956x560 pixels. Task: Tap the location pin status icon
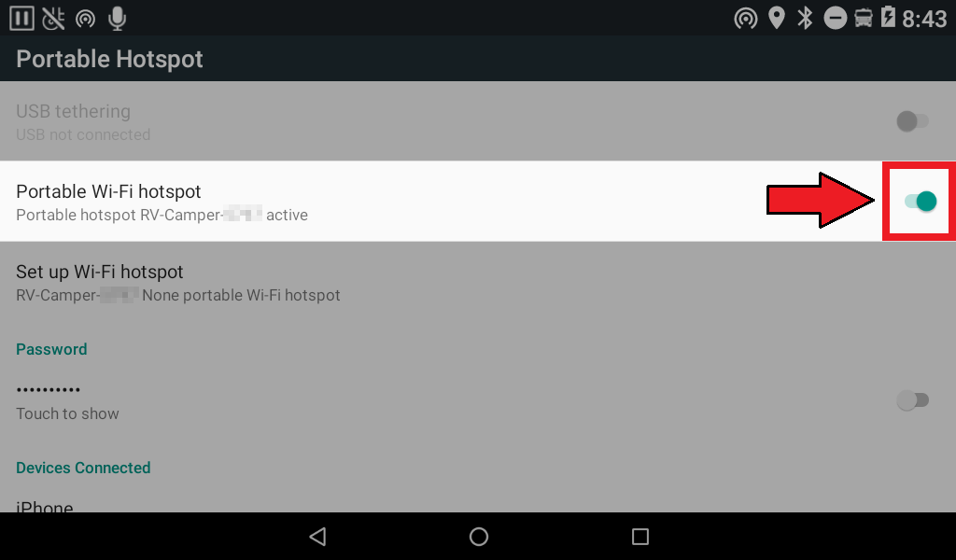tap(776, 19)
